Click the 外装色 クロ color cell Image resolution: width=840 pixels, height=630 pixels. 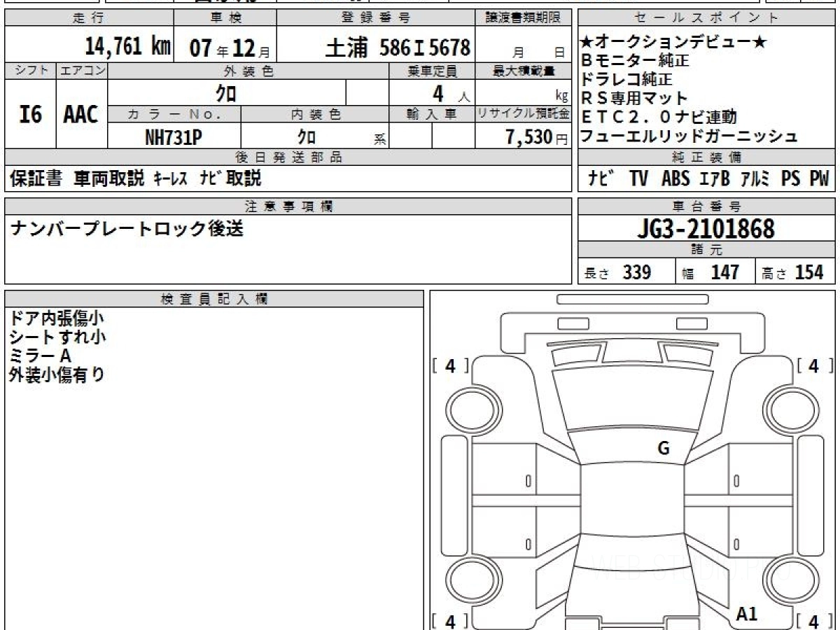tap(227, 92)
